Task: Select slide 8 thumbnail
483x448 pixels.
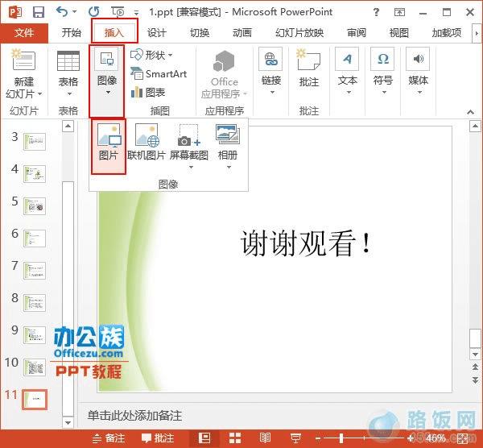Action: (x=35, y=303)
